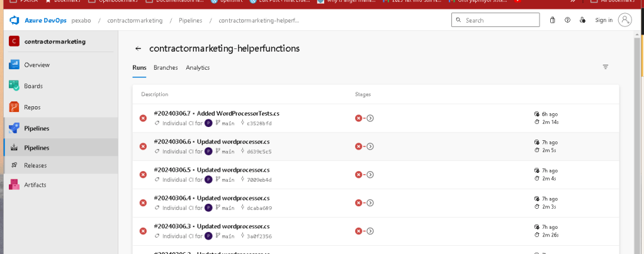Click commit hash d639c5c5
The image size is (644, 254).
coord(259,152)
